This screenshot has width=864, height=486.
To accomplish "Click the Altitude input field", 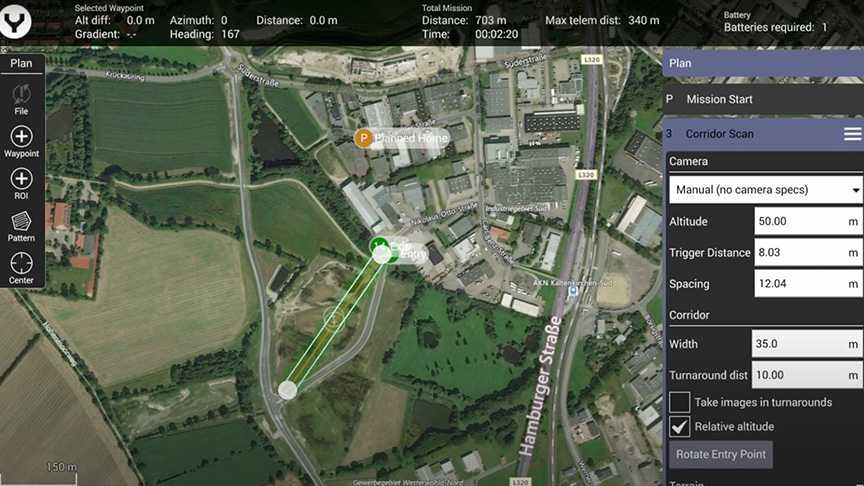I will point(808,222).
